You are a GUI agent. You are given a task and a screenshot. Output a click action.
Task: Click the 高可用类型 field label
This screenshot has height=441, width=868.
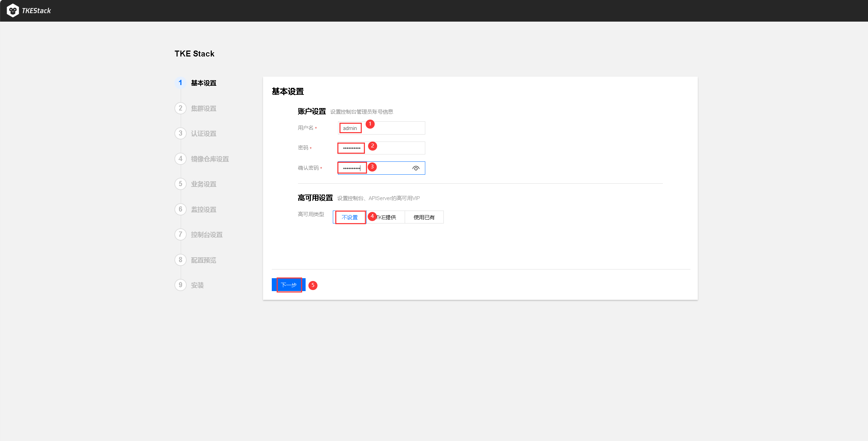(x=311, y=214)
